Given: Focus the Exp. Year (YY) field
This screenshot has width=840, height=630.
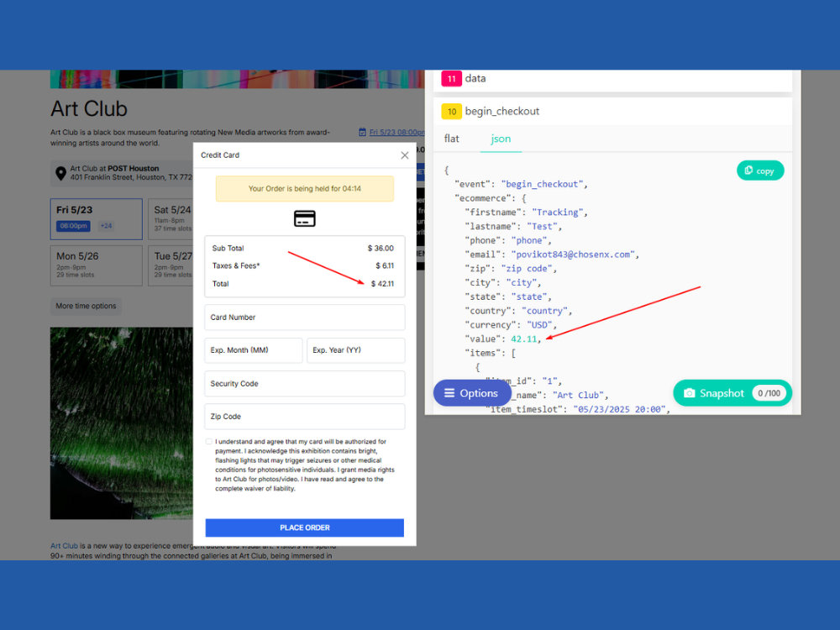Looking at the screenshot, I should pyautogui.click(x=355, y=350).
